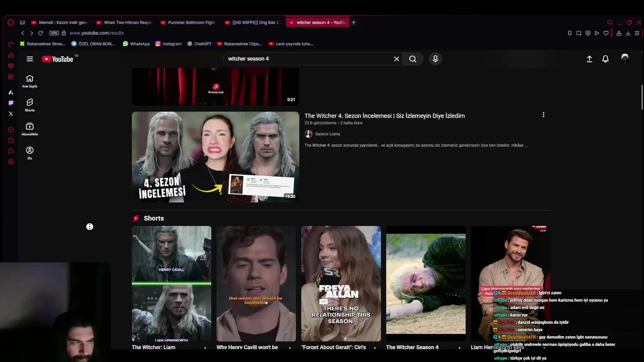Screen dimensions: 644x362
Task: Open Abonelikler in the YouTube sidebar
Action: point(30,129)
